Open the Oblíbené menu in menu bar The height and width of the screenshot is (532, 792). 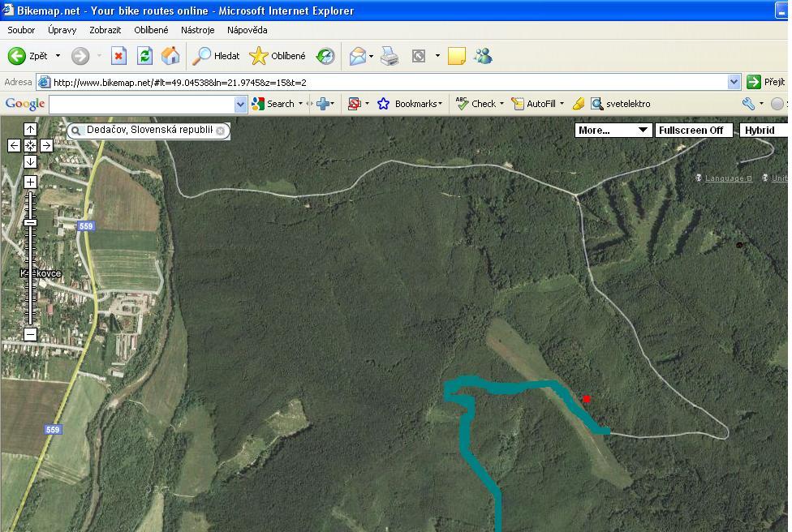[151, 30]
